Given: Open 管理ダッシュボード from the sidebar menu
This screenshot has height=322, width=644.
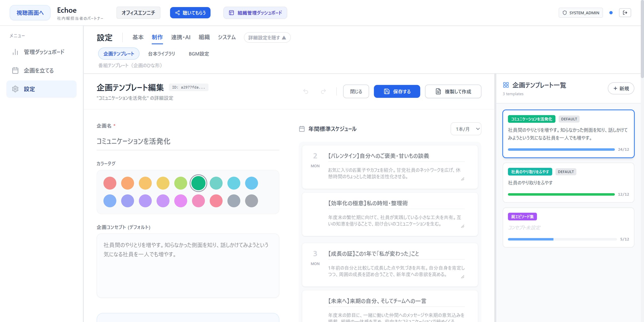Looking at the screenshot, I should (x=41, y=52).
